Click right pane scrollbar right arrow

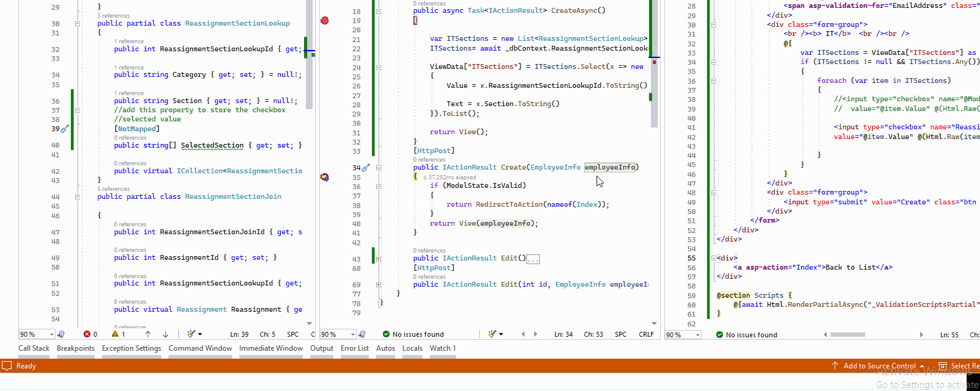(921, 334)
